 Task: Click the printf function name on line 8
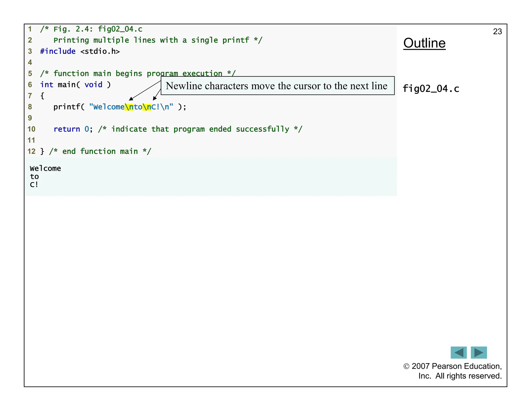tap(66, 107)
